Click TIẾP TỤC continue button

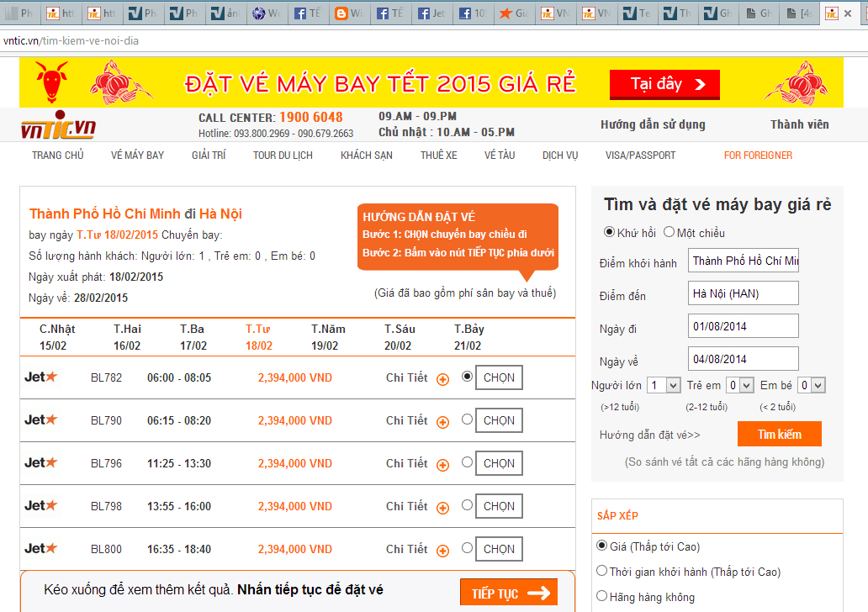pos(509,594)
